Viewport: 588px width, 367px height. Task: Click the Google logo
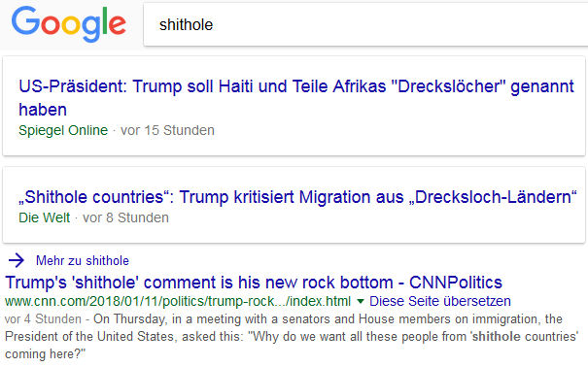(x=69, y=24)
